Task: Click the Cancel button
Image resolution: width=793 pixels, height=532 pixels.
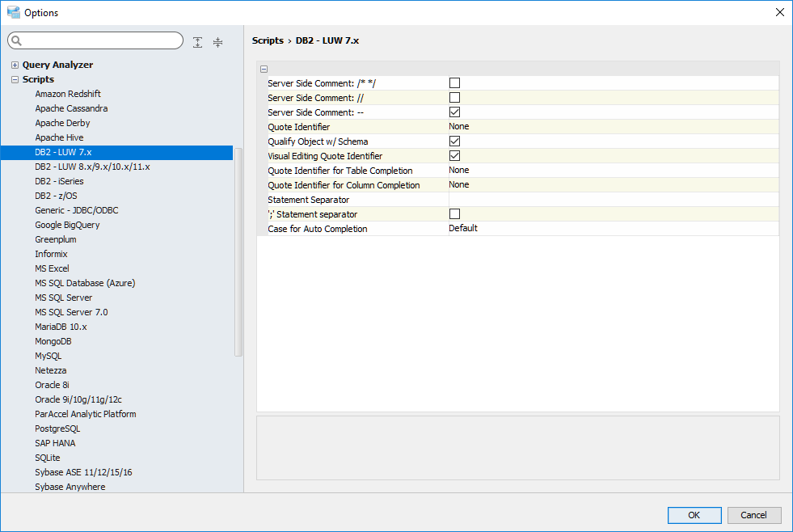Action: click(754, 515)
